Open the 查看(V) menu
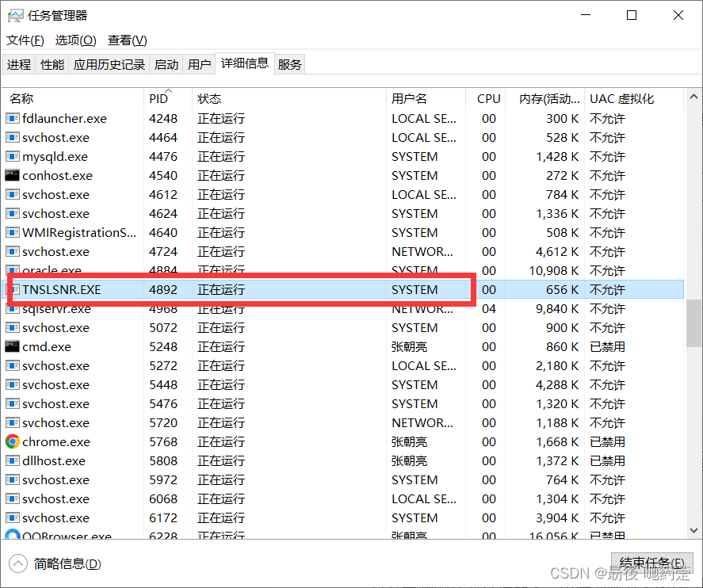Image resolution: width=703 pixels, height=588 pixels. [128, 40]
